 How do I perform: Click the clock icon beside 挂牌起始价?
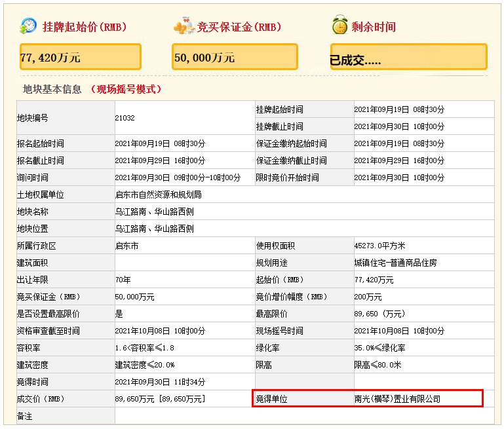[x=28, y=26]
